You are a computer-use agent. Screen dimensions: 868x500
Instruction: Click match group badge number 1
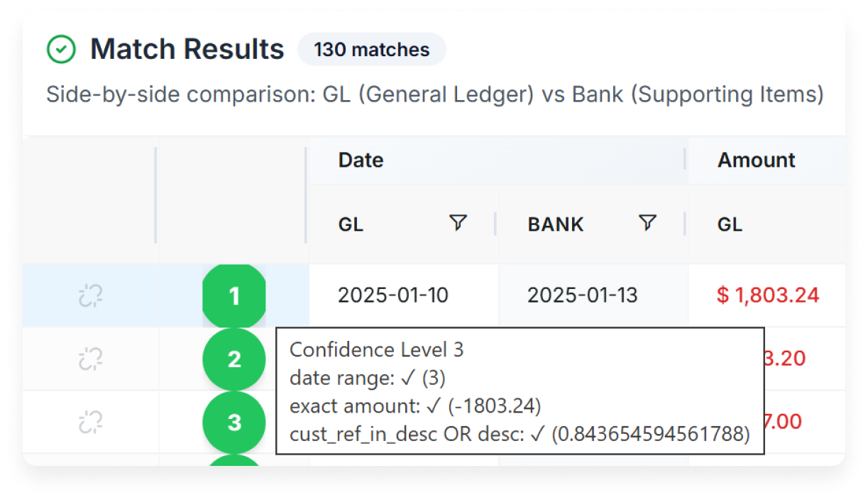point(234,295)
